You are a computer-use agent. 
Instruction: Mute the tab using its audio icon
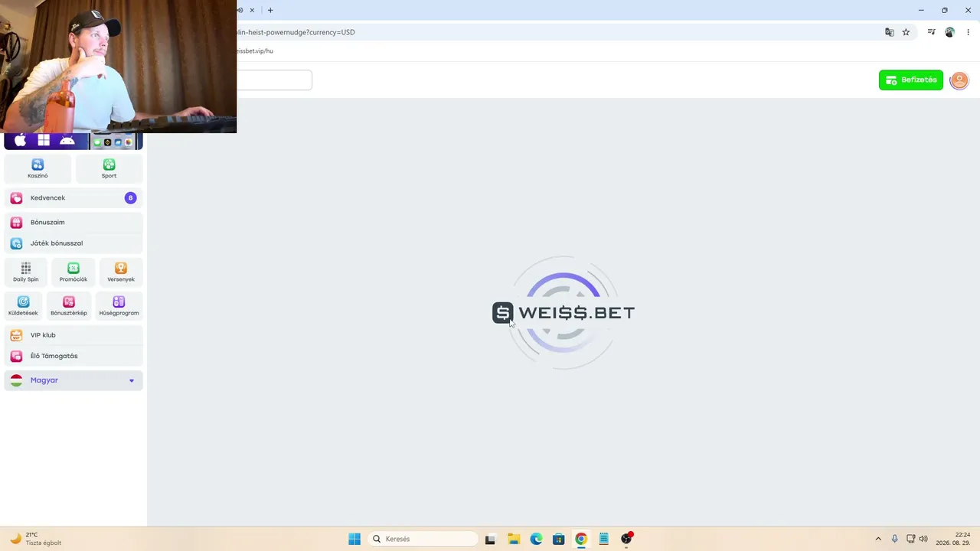[240, 10]
